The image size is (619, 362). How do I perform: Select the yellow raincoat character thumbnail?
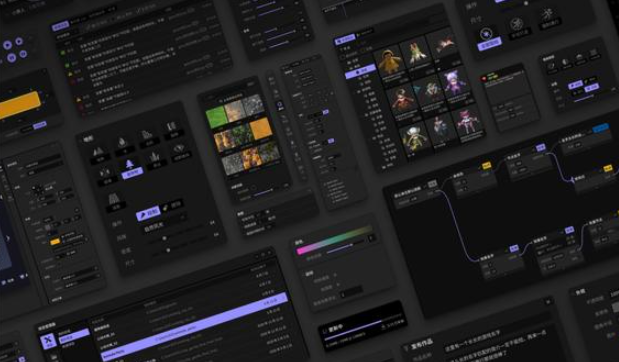coord(390,62)
